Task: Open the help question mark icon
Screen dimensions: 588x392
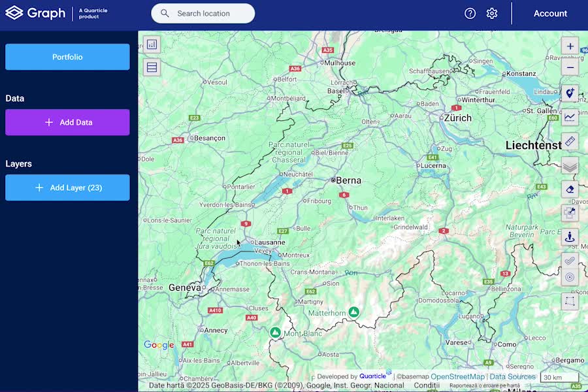Action: [470, 14]
